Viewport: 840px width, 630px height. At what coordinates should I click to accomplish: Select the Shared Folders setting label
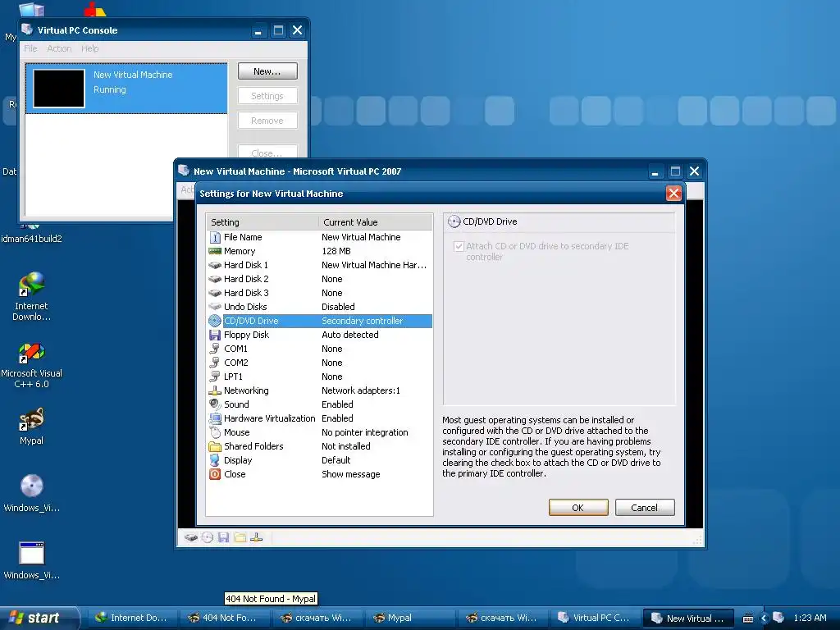[x=253, y=446]
